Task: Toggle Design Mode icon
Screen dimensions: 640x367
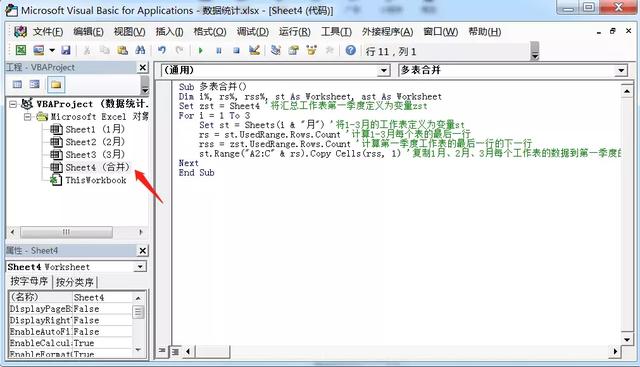Action: coord(254,50)
